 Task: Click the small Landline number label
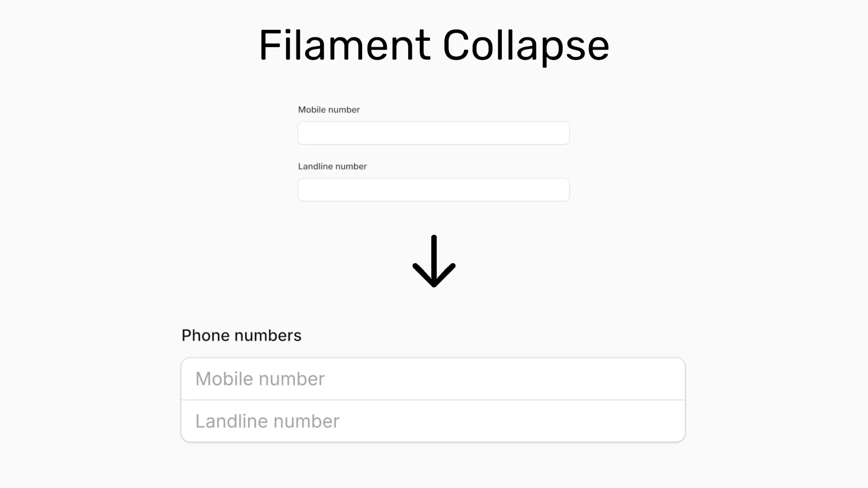click(x=332, y=166)
